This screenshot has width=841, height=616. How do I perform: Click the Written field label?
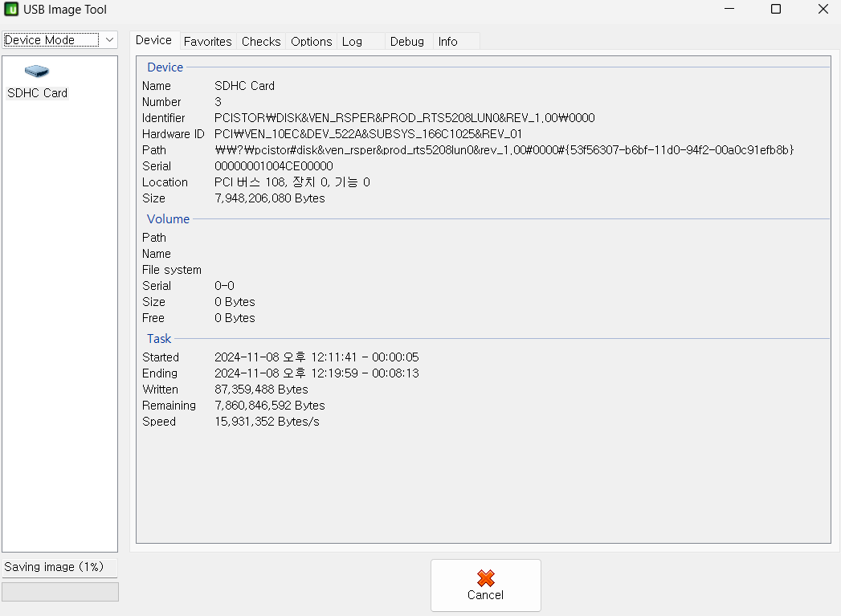(x=160, y=390)
